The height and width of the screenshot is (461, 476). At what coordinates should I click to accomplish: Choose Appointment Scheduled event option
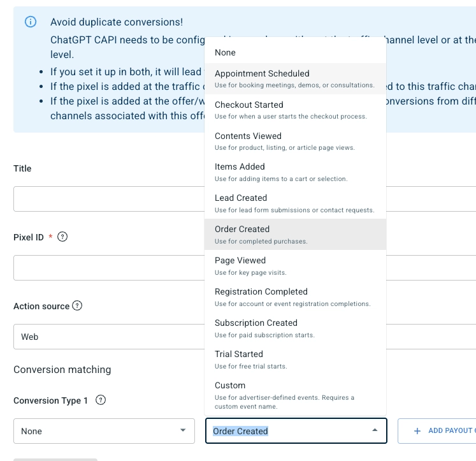pos(296,78)
